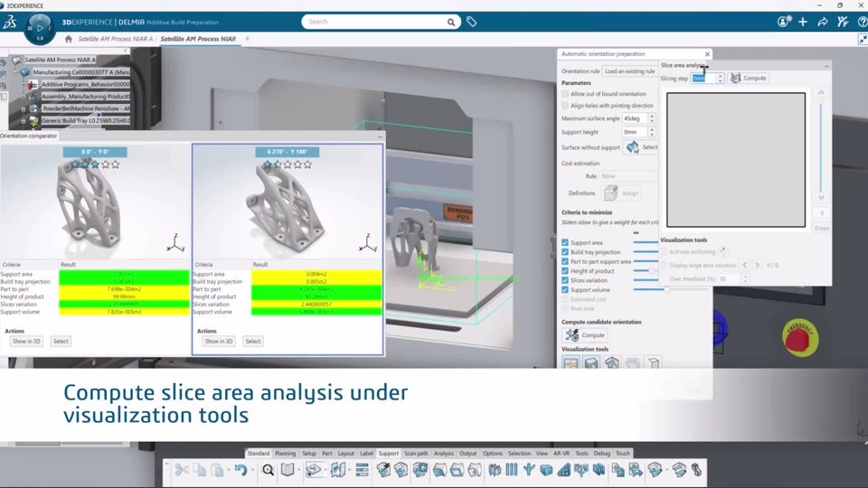Expand the Generic Build Tray tree node
This screenshot has width=868, height=488.
pos(24,120)
